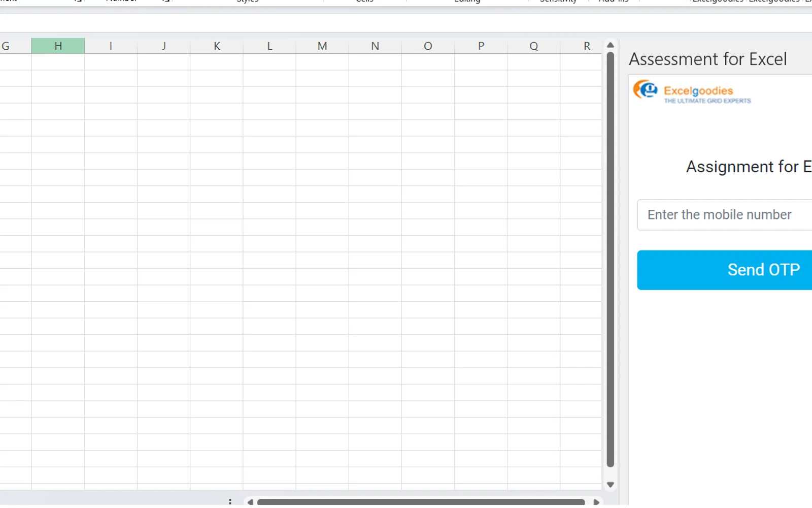The image size is (812, 508).
Task: Select column G header
Action: [x=15, y=46]
